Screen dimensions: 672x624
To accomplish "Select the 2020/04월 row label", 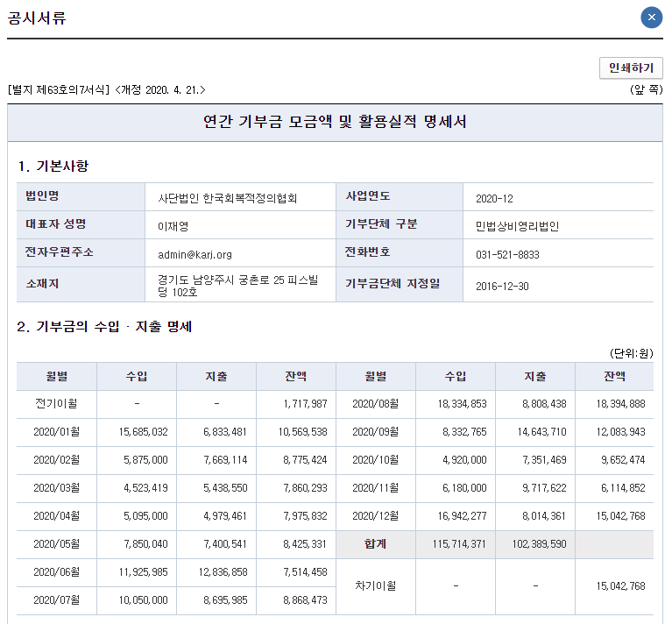I will 57,515.
